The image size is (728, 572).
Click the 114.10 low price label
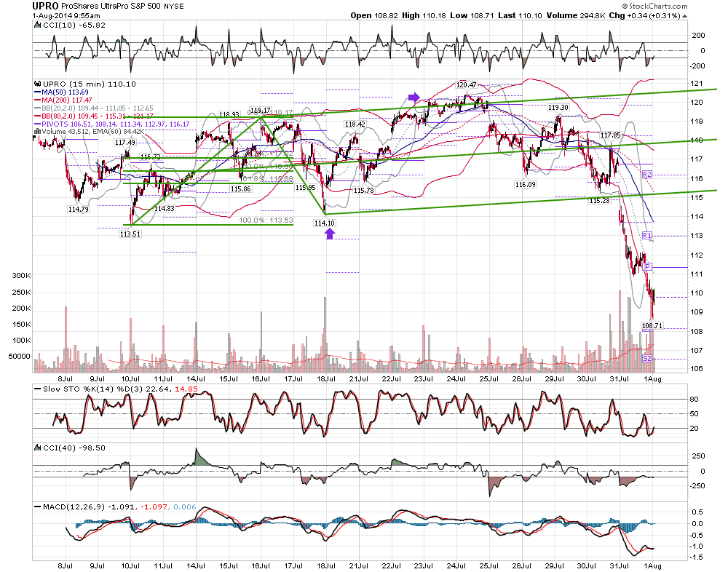coord(324,223)
